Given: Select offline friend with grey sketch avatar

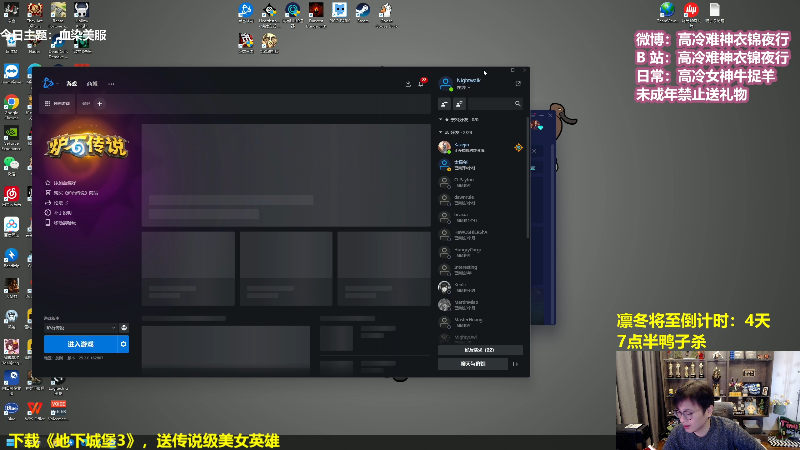Looking at the screenshot, I should point(480,305).
